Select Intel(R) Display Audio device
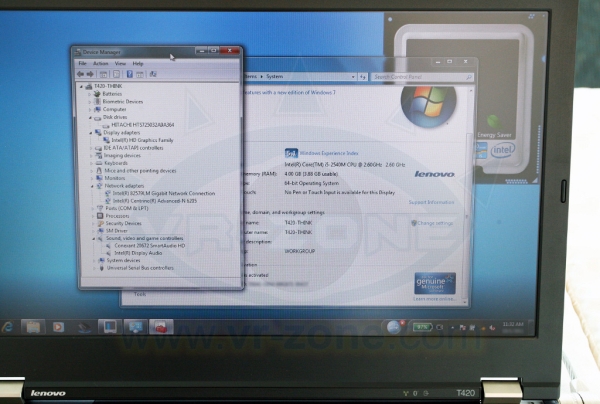600x404 pixels. (x=138, y=253)
